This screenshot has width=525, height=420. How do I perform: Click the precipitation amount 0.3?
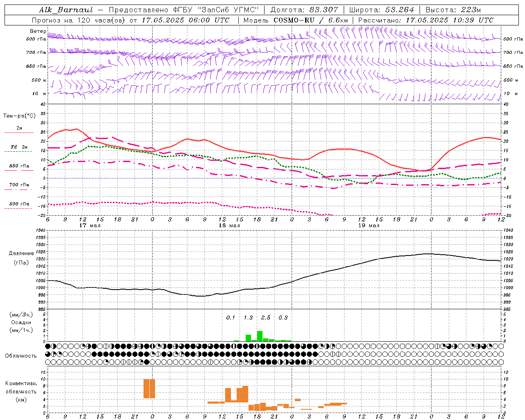pos(283,318)
